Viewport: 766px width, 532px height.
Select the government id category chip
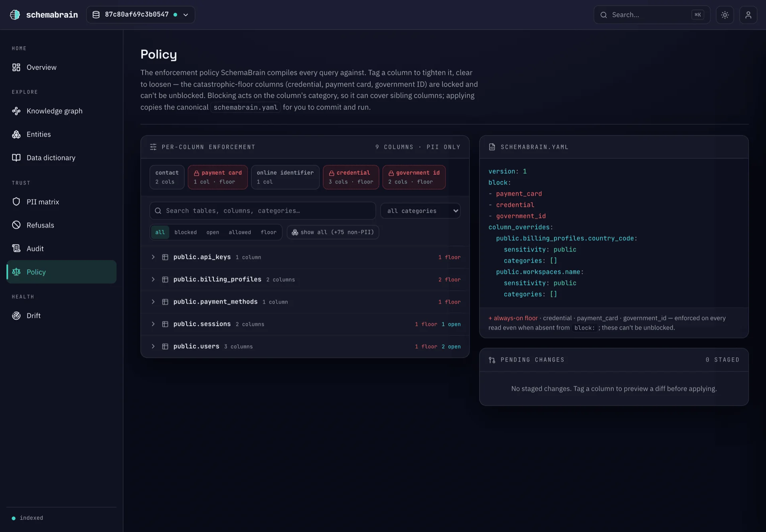coord(414,177)
